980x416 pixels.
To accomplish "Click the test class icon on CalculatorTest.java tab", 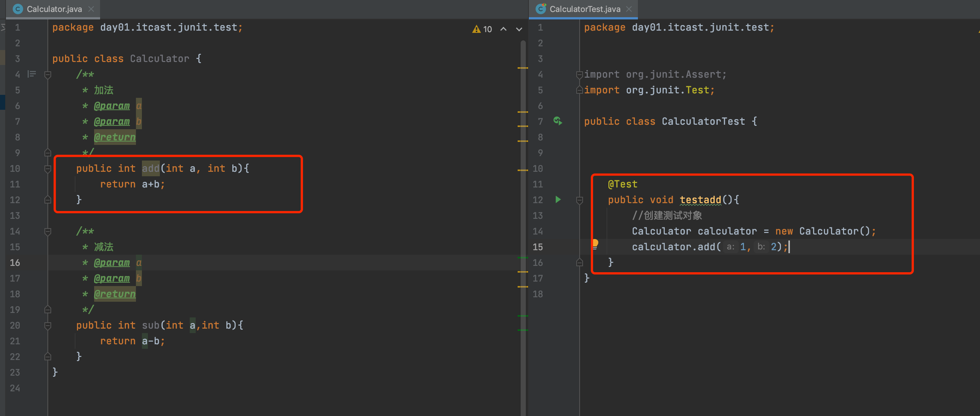I will click(541, 9).
